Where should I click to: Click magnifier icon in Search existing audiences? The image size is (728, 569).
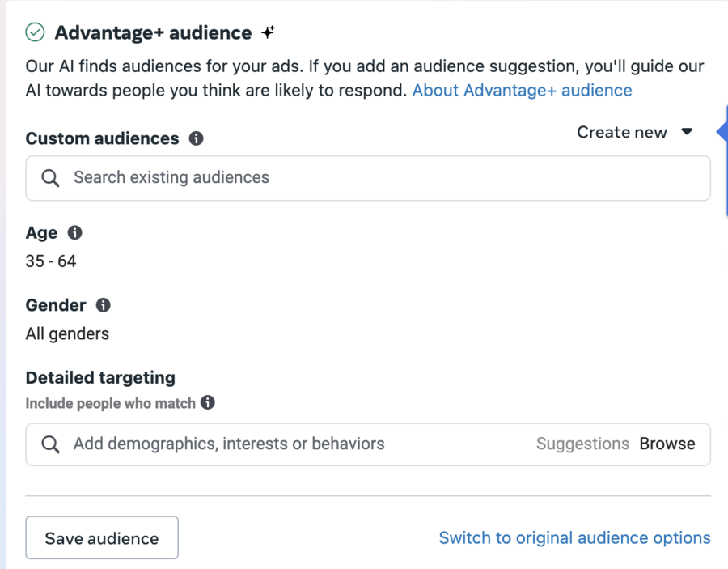pyautogui.click(x=50, y=178)
